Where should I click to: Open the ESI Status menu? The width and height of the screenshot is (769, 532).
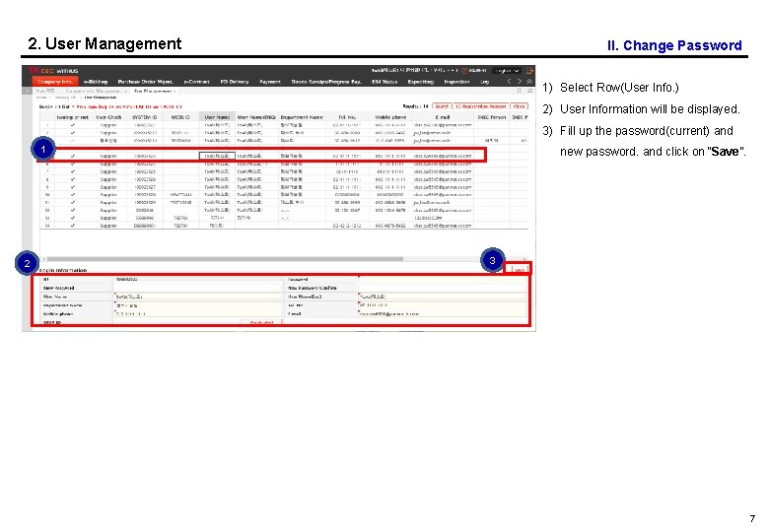[x=384, y=82]
